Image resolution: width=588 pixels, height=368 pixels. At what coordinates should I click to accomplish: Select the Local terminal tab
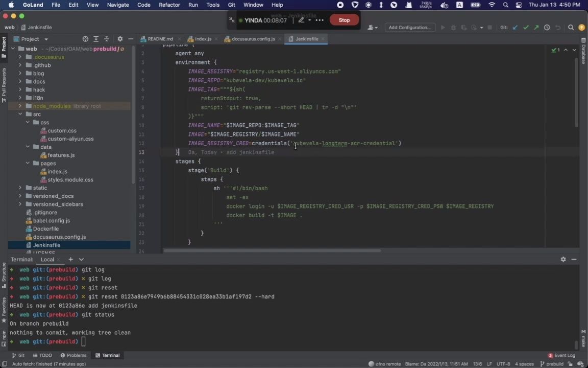coord(47,259)
